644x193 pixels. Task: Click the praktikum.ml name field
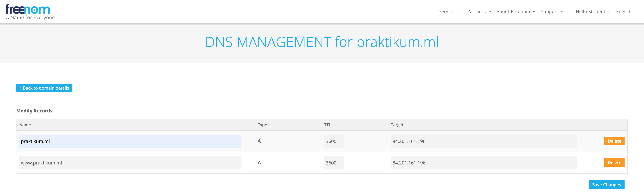130,141
